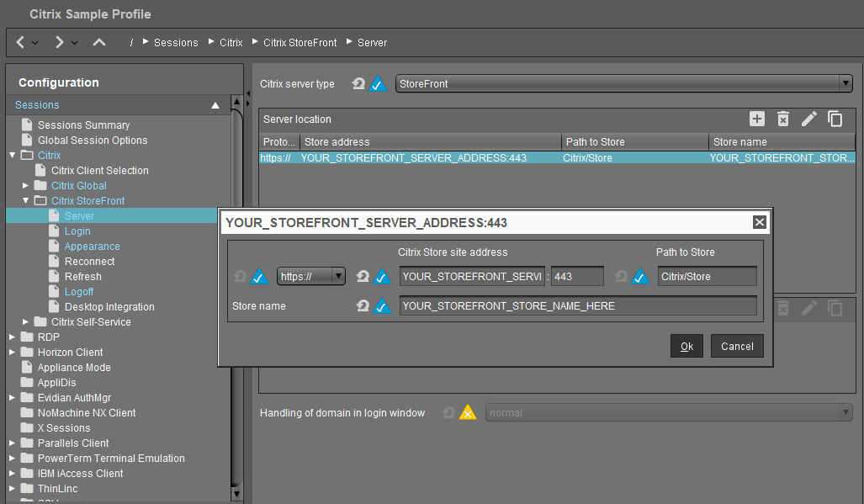This screenshot has width=864, height=504.
Task: Open the forward history dropdown chevron
Action: pyautogui.click(x=74, y=43)
